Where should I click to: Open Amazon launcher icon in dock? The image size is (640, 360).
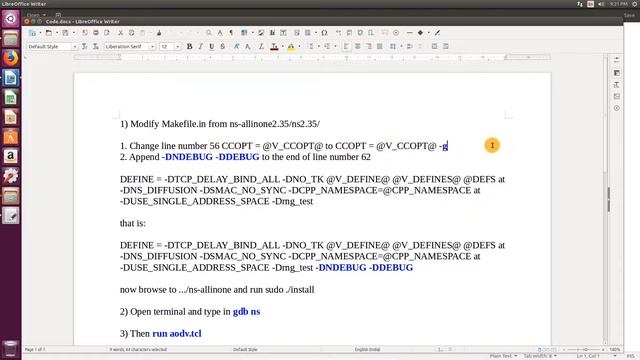(11, 156)
